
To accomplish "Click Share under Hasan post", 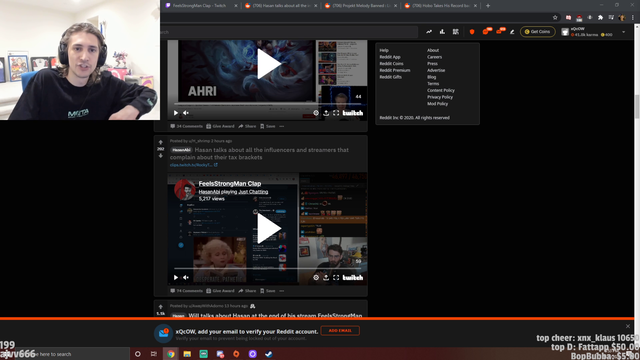I will tap(247, 291).
